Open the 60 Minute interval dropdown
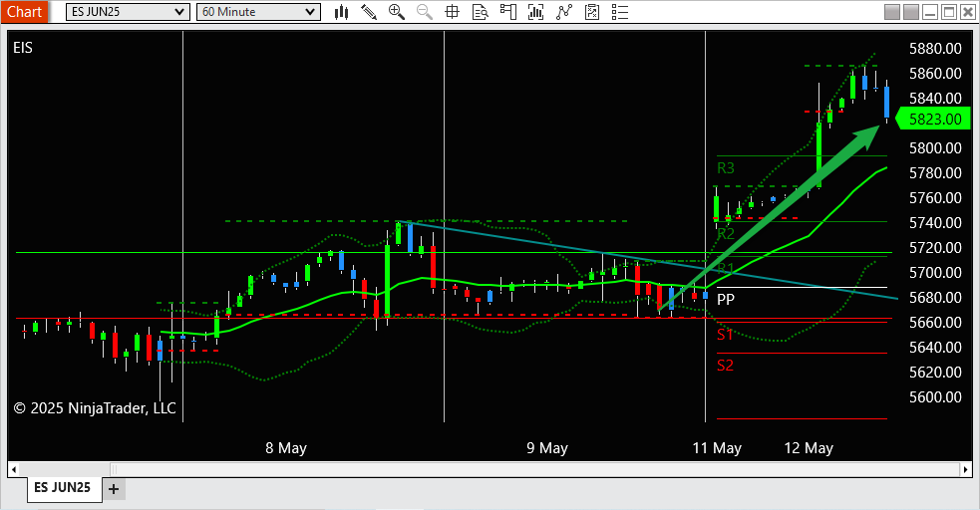Image resolution: width=980 pixels, height=510 pixels. 258,12
